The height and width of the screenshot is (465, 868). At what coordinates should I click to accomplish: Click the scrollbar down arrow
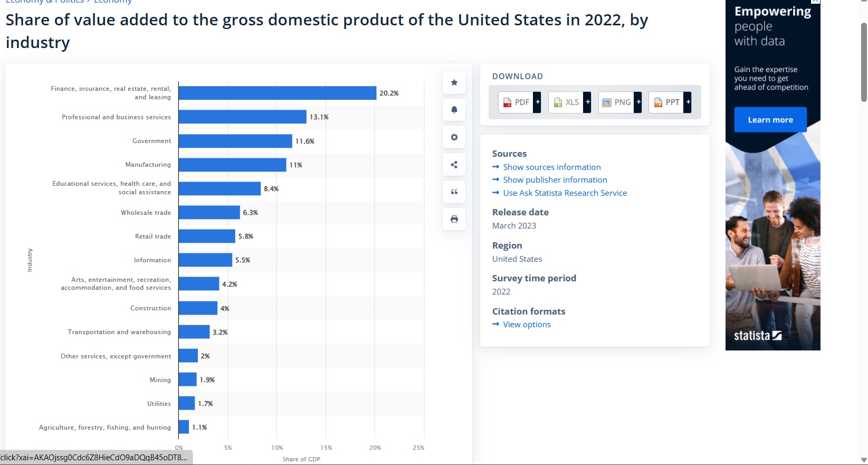point(863,460)
